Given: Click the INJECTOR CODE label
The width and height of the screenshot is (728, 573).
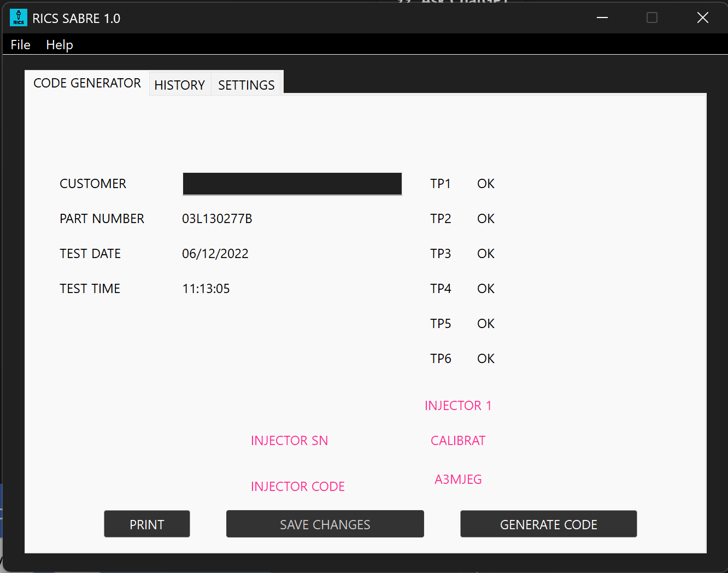Looking at the screenshot, I should pos(298,487).
